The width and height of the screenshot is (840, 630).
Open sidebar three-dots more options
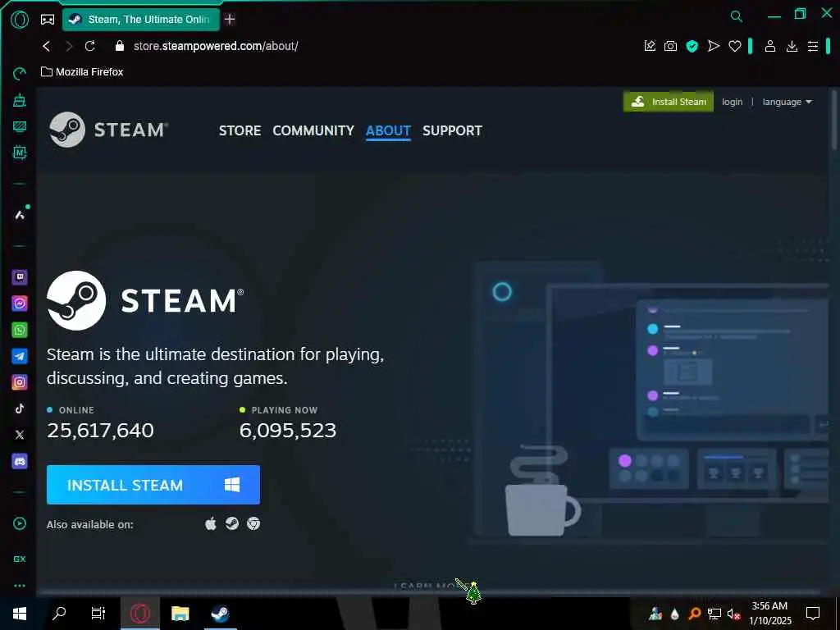[x=20, y=586]
